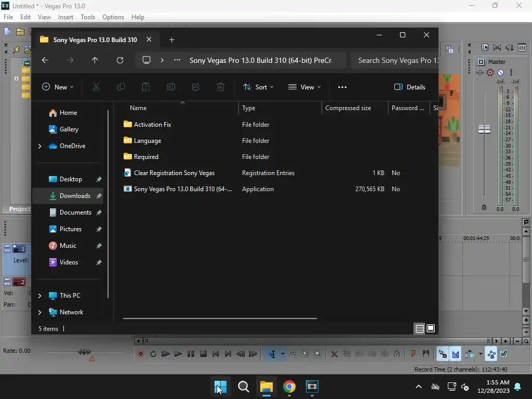Click Next Frame in Vegas transport
Screen dimensions: 532x399
tap(253, 354)
